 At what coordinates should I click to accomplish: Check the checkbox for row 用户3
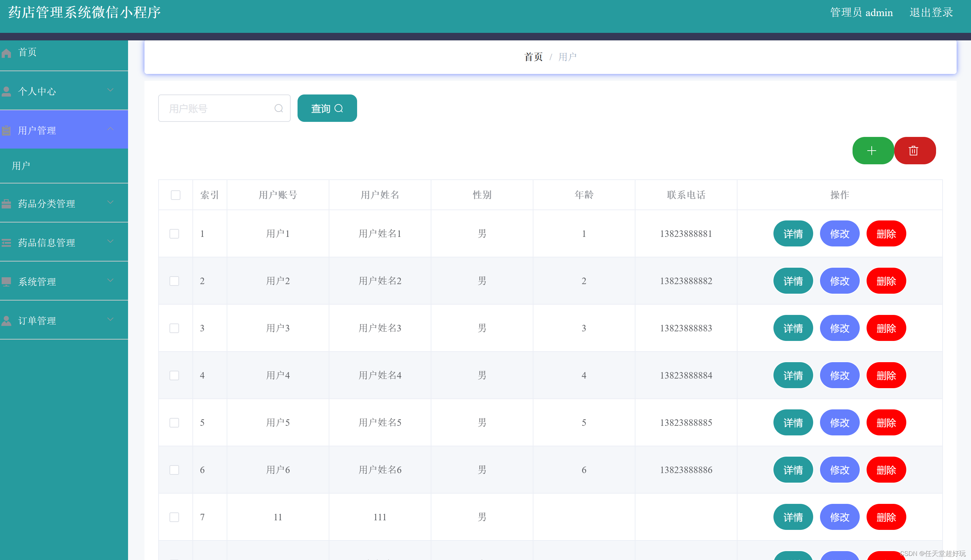tap(174, 328)
